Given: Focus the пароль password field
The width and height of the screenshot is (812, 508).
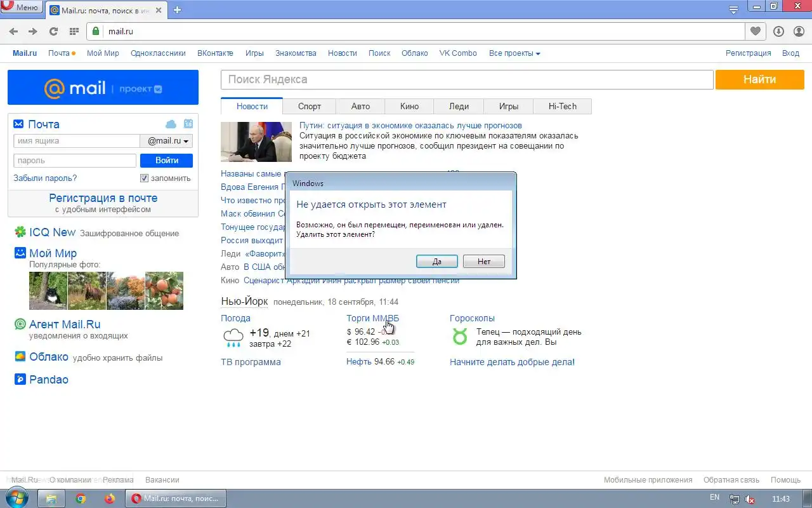Looking at the screenshot, I should pos(75,161).
